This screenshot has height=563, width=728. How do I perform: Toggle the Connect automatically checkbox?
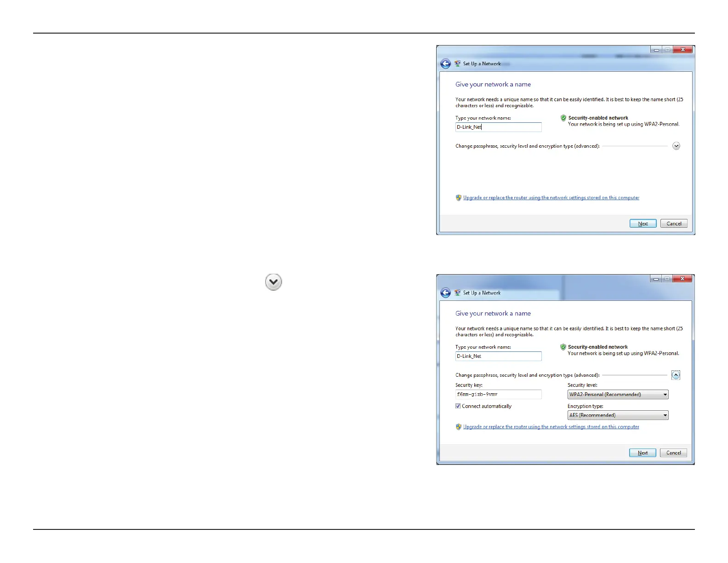click(458, 406)
